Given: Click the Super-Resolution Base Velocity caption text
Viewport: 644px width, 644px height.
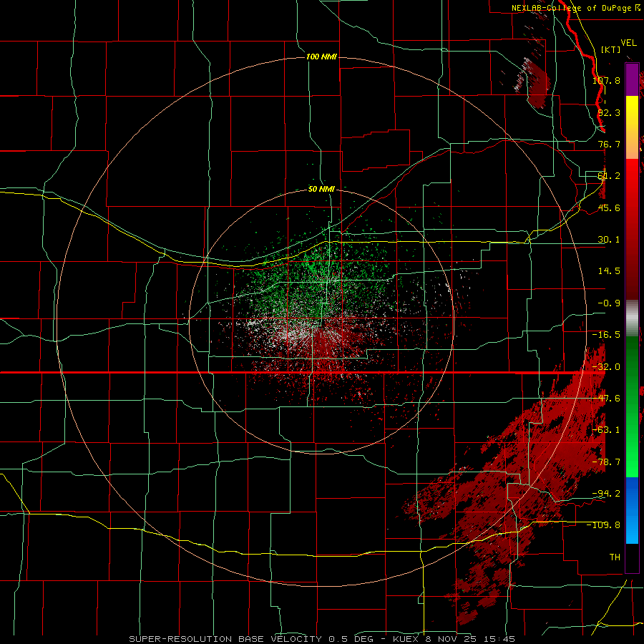Looking at the screenshot, I should tap(321, 639).
